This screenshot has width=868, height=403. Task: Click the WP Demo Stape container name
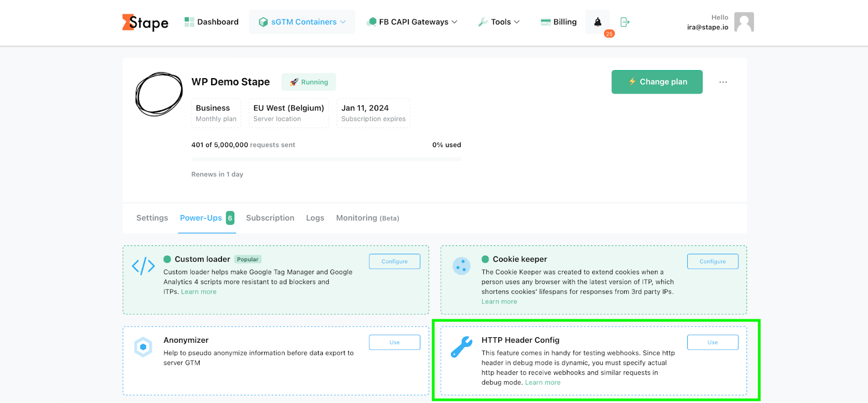pyautogui.click(x=231, y=82)
